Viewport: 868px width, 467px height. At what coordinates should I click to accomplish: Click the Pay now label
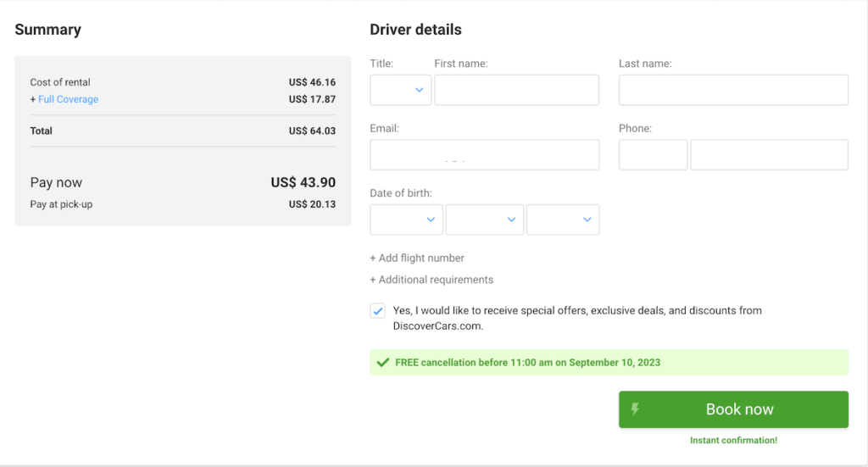[x=56, y=182]
